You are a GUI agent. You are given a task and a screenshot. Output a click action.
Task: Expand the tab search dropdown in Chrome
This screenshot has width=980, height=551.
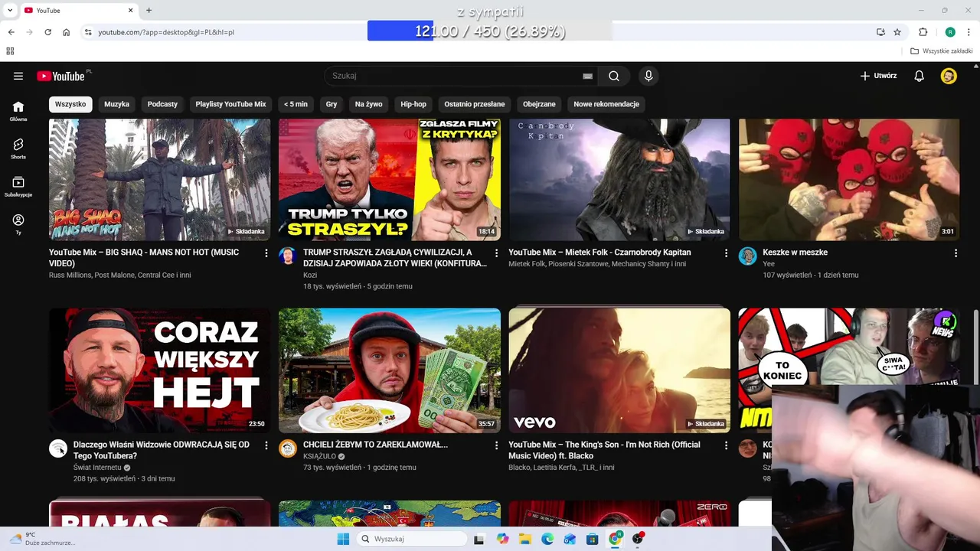click(10, 10)
